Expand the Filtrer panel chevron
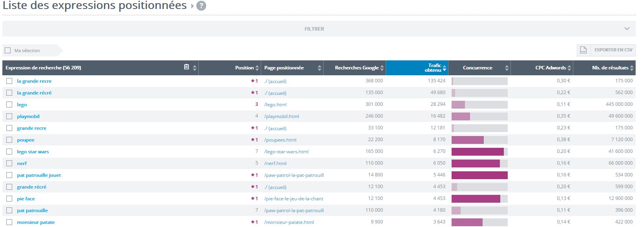Image resolution: width=644 pixels, height=227 pixels. pyautogui.click(x=627, y=29)
